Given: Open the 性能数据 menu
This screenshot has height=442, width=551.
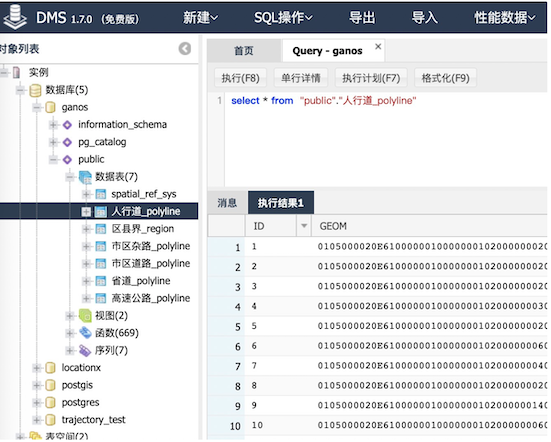Looking at the screenshot, I should pos(504,18).
